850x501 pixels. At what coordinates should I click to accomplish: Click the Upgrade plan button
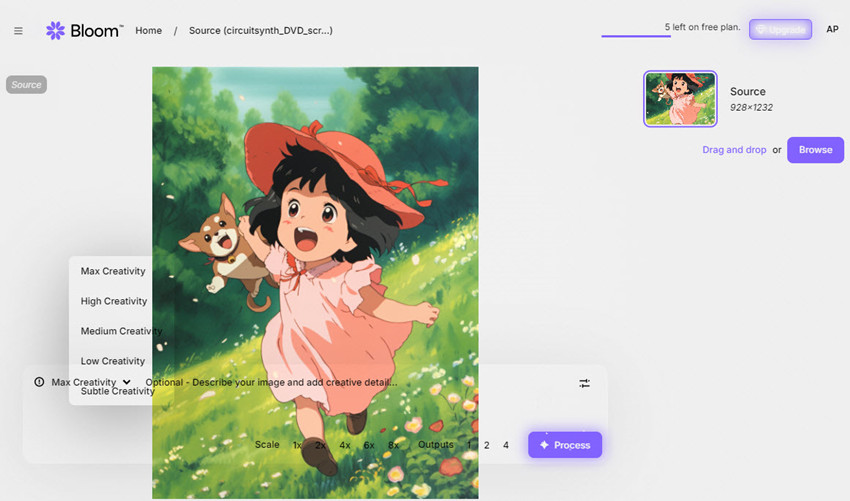pyautogui.click(x=780, y=30)
